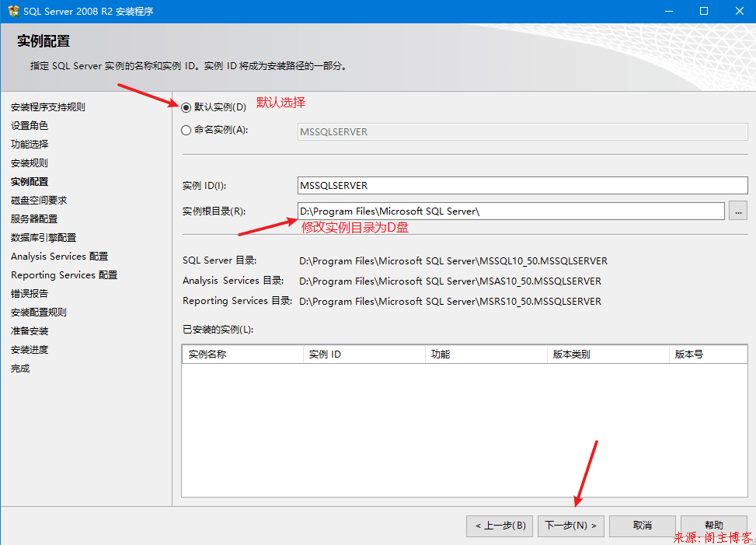Minimize the setup window

[669, 11]
